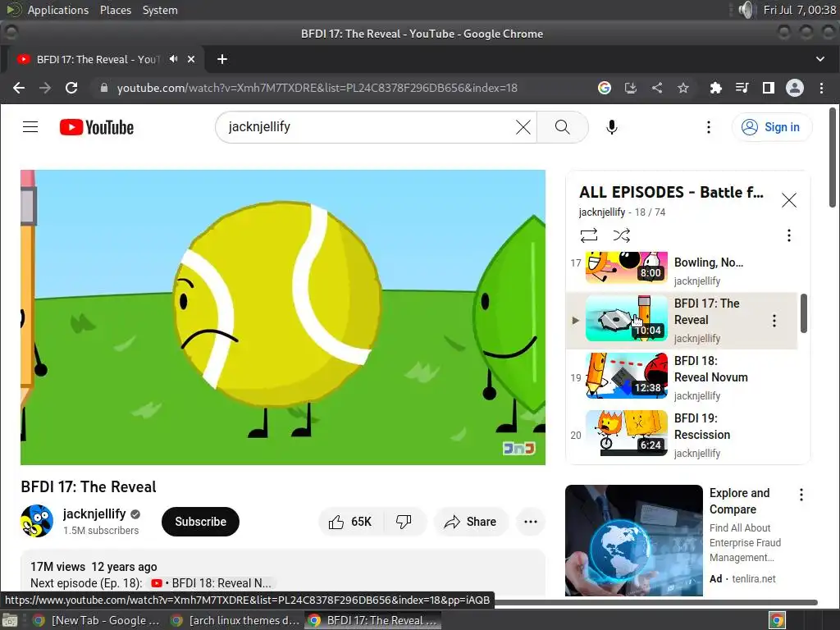
Task: Select BFDI 19: Rescission title
Action: [702, 427]
